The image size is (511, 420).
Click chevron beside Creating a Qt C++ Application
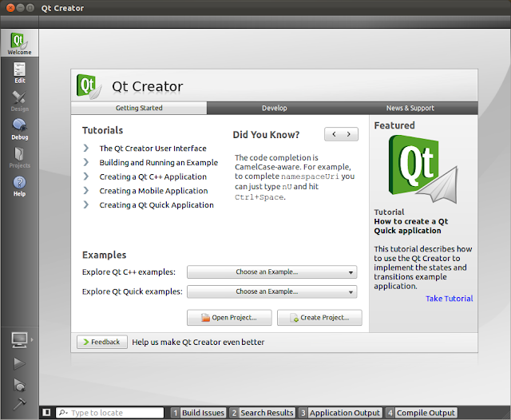coord(86,176)
